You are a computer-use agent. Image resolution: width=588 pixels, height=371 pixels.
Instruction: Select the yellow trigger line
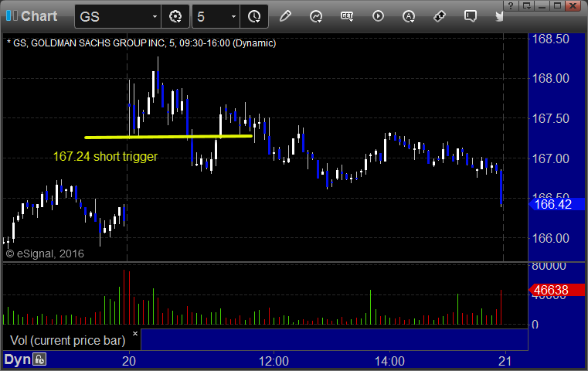click(x=168, y=137)
